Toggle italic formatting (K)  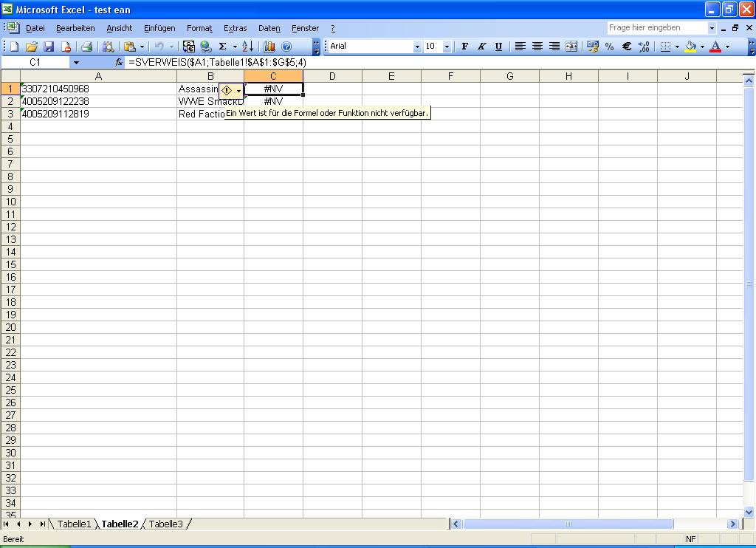pyautogui.click(x=481, y=47)
